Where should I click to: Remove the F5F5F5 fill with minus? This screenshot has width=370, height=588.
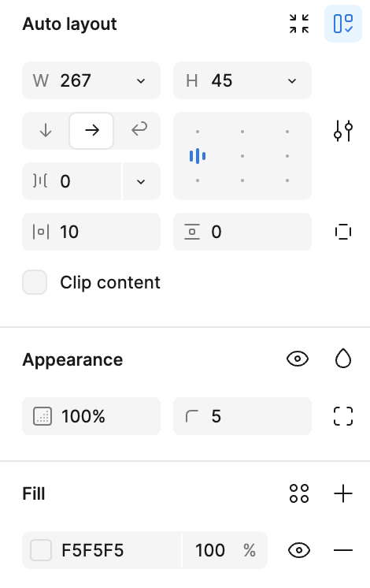click(343, 550)
